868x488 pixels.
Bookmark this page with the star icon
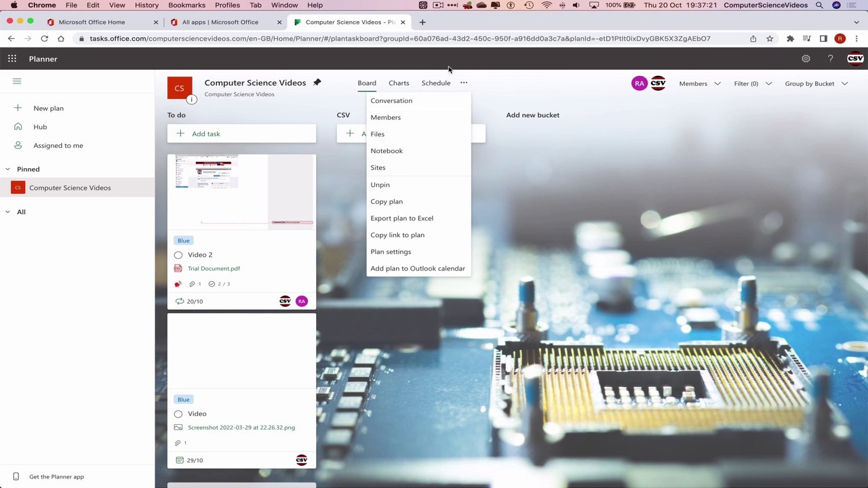770,39
